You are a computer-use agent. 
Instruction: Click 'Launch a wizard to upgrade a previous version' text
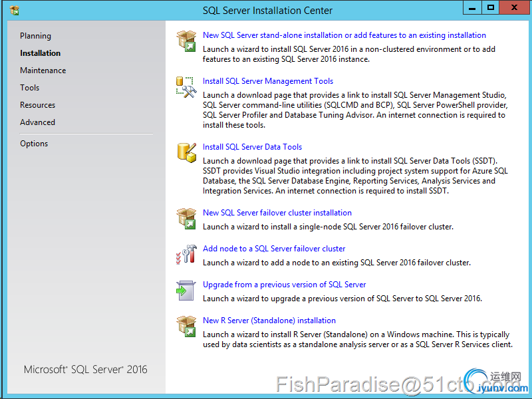pos(342,299)
